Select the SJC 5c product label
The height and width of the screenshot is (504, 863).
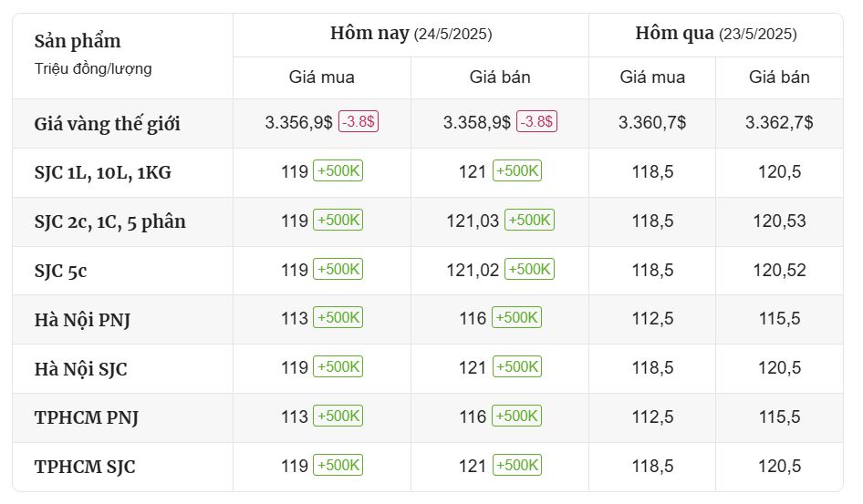coord(60,271)
